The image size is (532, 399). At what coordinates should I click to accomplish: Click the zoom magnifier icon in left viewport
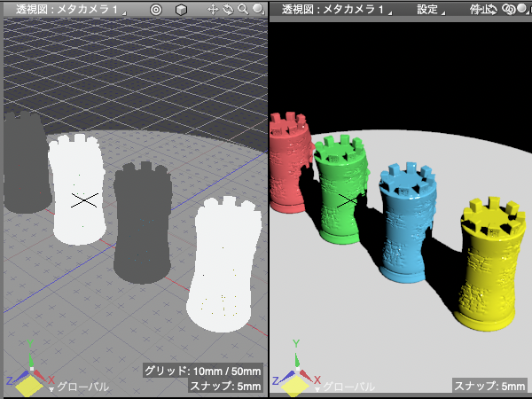[242, 9]
